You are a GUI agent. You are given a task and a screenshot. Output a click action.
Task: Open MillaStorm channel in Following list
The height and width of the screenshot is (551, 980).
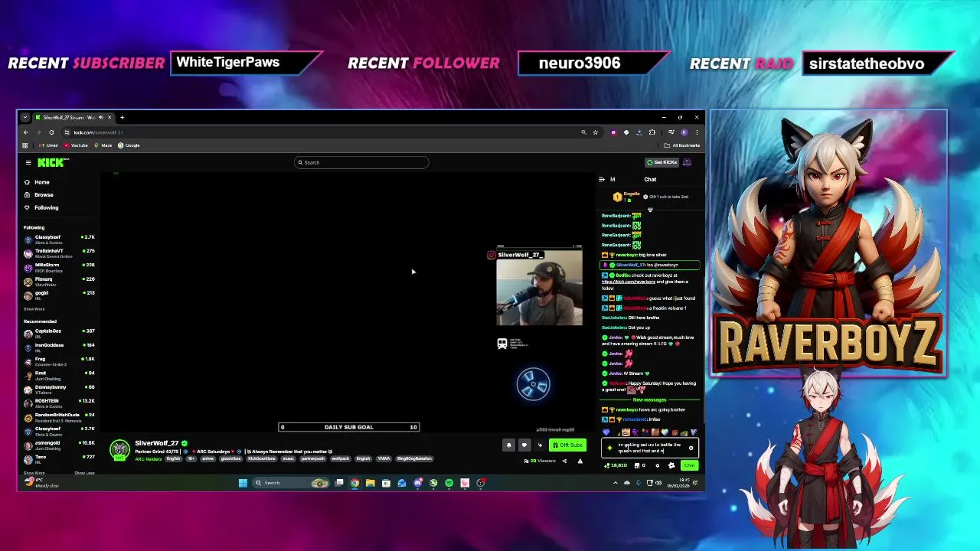coord(60,266)
